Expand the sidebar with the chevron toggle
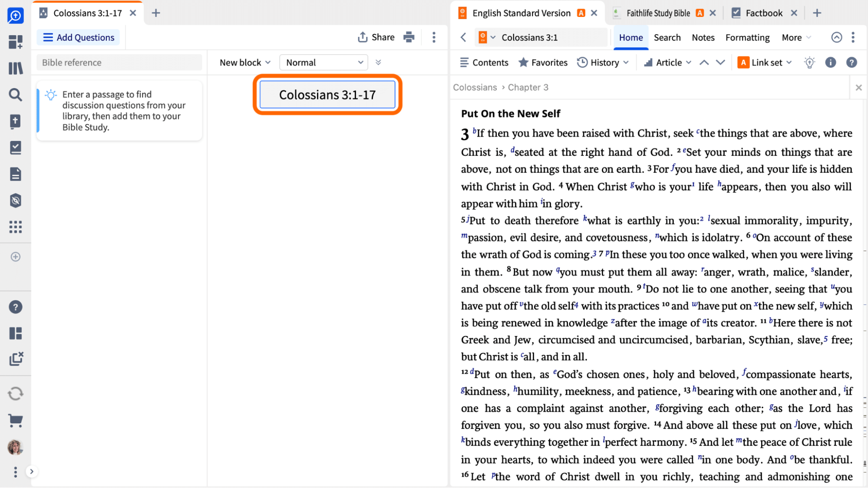The image size is (868, 488). coord(32,472)
